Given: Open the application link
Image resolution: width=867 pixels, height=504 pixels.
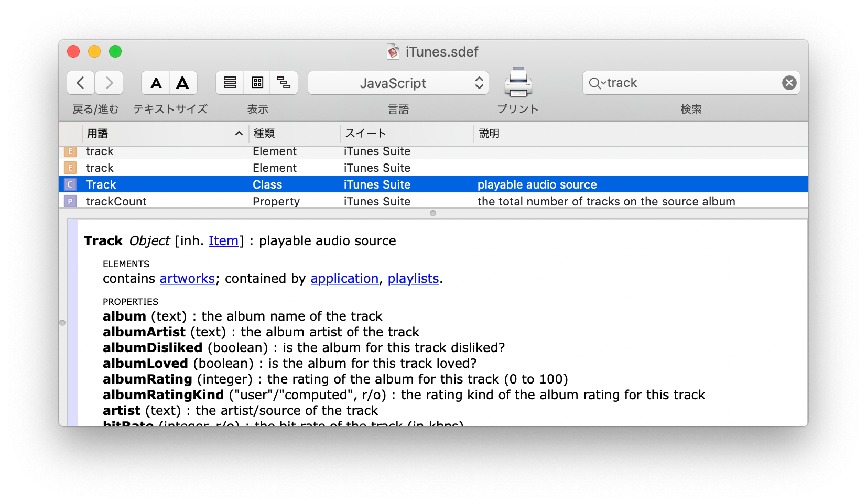Looking at the screenshot, I should point(344,279).
